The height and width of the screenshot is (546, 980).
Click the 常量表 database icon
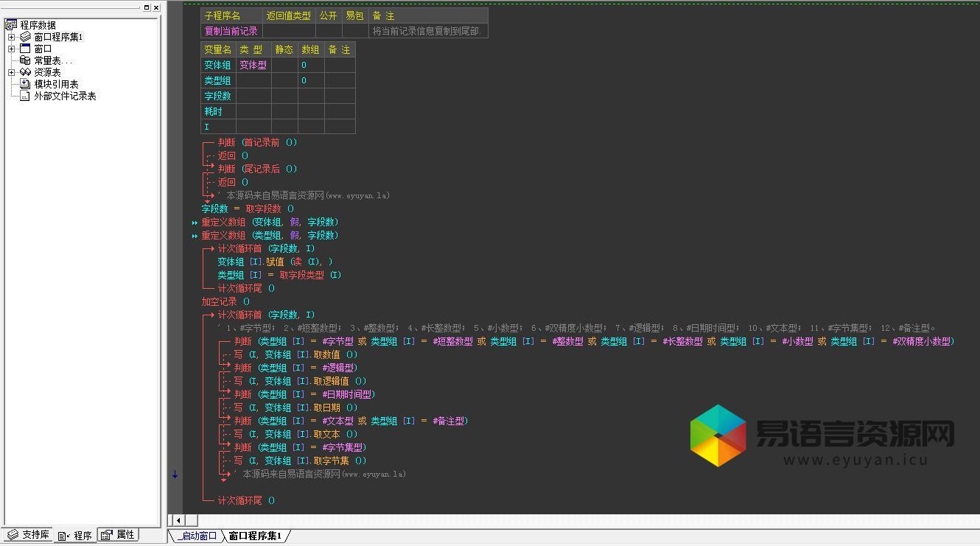pyautogui.click(x=25, y=60)
